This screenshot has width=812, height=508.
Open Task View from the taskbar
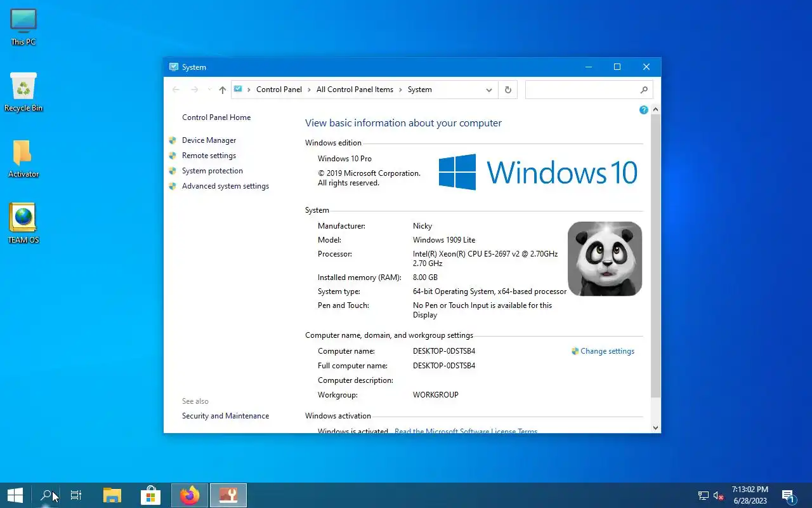point(75,495)
